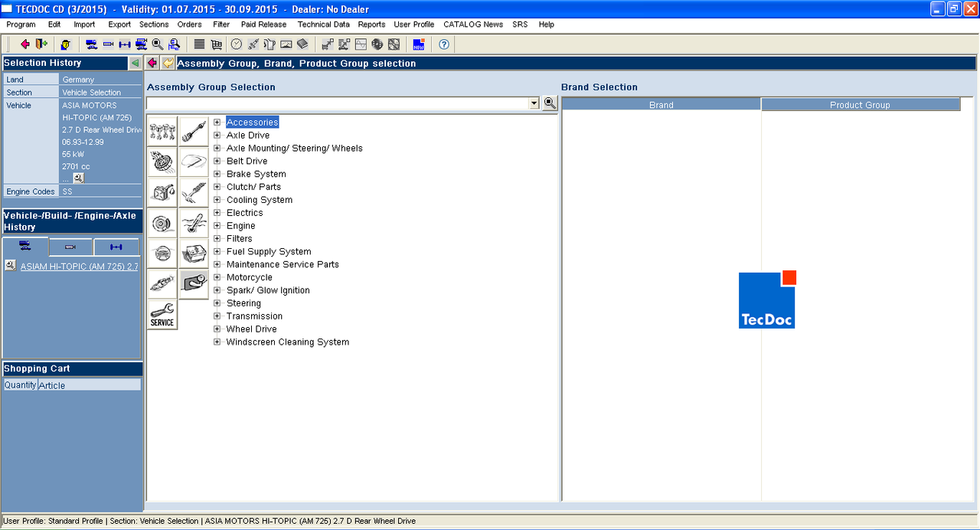Image resolution: width=980 pixels, height=530 pixels.
Task: Select Maintenance Service Parts tree item
Action: (283, 265)
